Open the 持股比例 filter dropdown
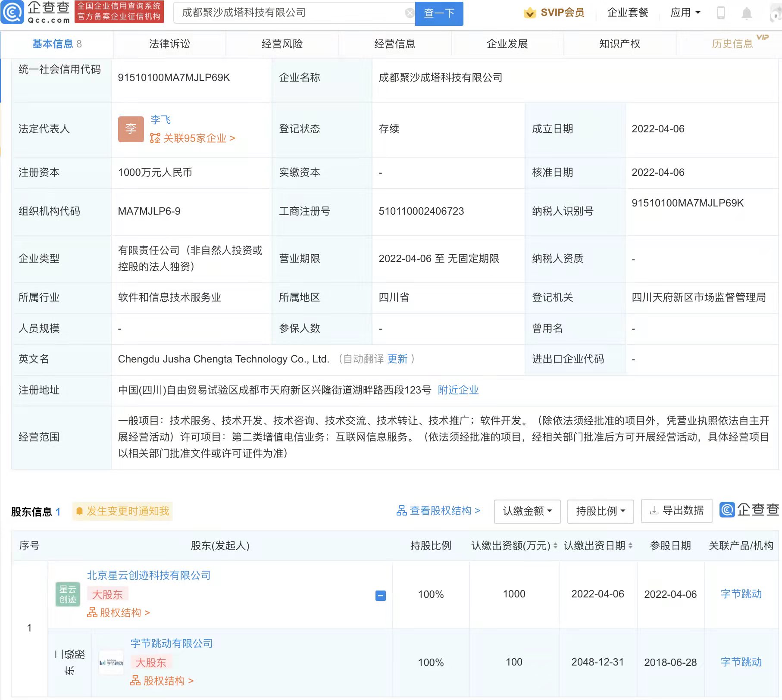This screenshot has height=700, width=782. tap(600, 511)
